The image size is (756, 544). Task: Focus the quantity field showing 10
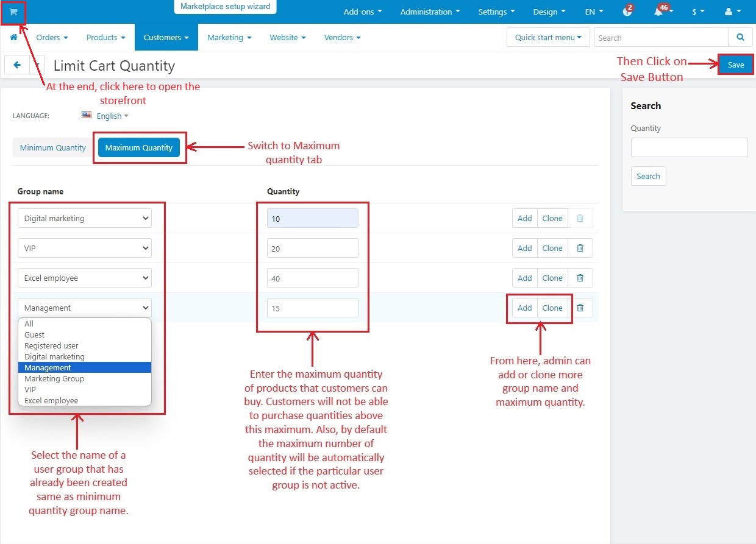(313, 218)
